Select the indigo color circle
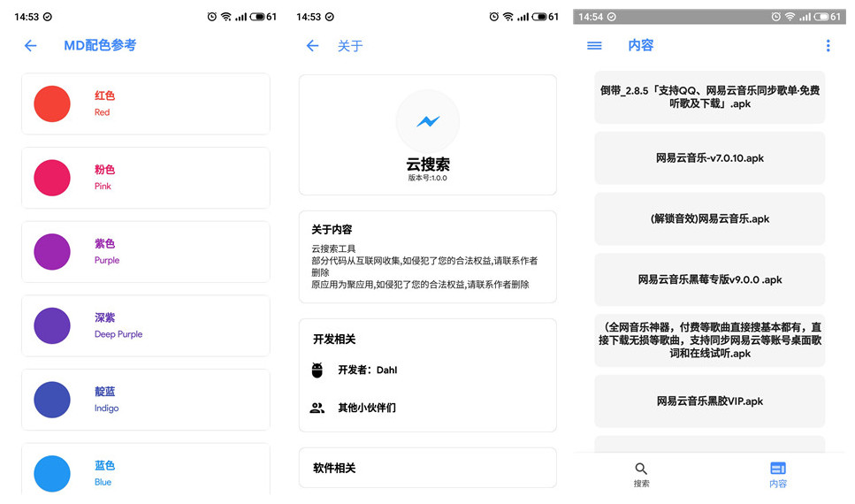 coord(52,400)
